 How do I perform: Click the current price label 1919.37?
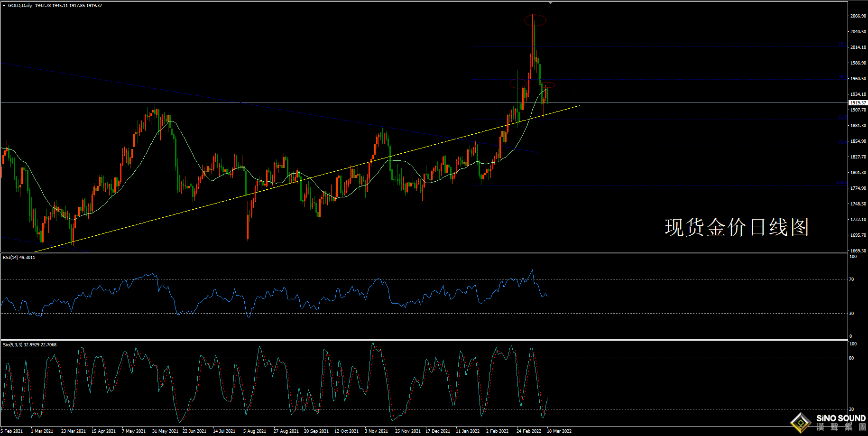coord(858,102)
